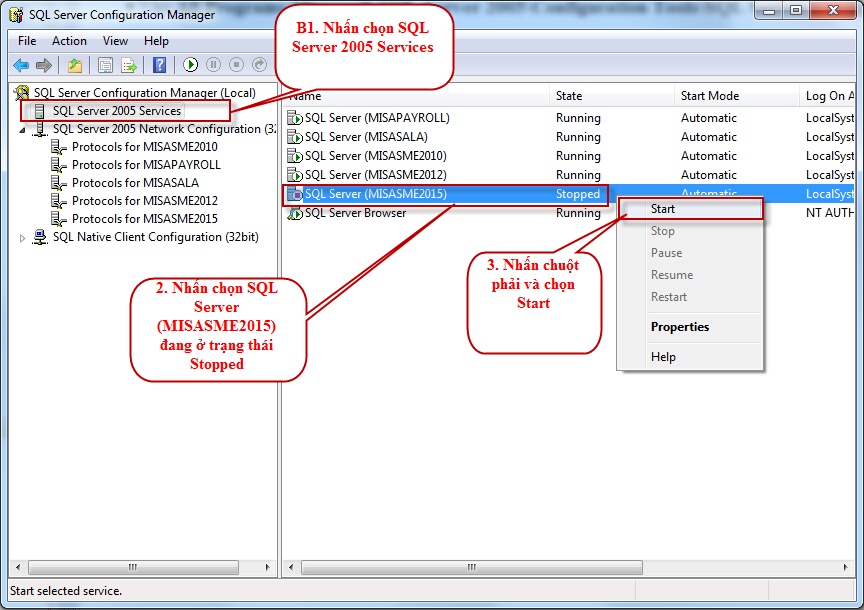Click the Configuration Manager root node icon
Viewport: 864px width, 610px height.
click(x=21, y=93)
